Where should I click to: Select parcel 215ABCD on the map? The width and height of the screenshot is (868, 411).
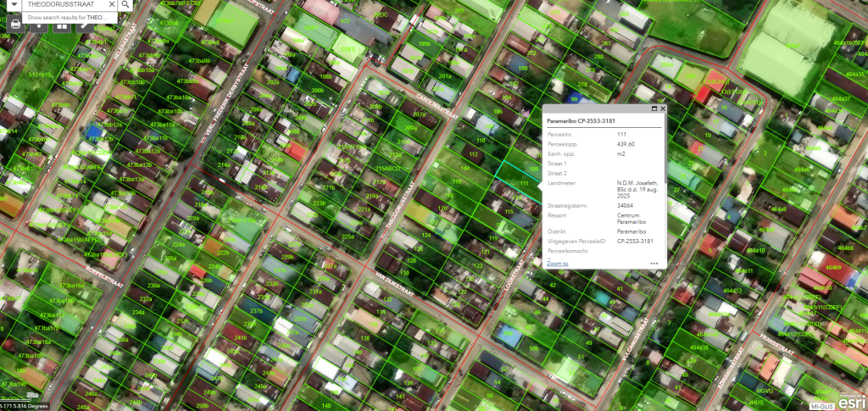pyautogui.click(x=387, y=169)
